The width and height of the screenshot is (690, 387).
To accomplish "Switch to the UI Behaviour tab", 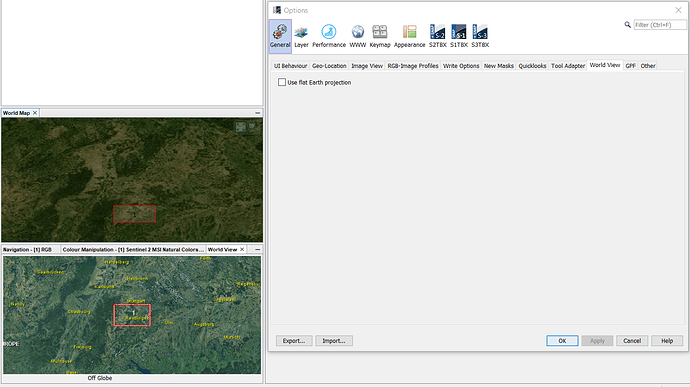I will point(290,66).
